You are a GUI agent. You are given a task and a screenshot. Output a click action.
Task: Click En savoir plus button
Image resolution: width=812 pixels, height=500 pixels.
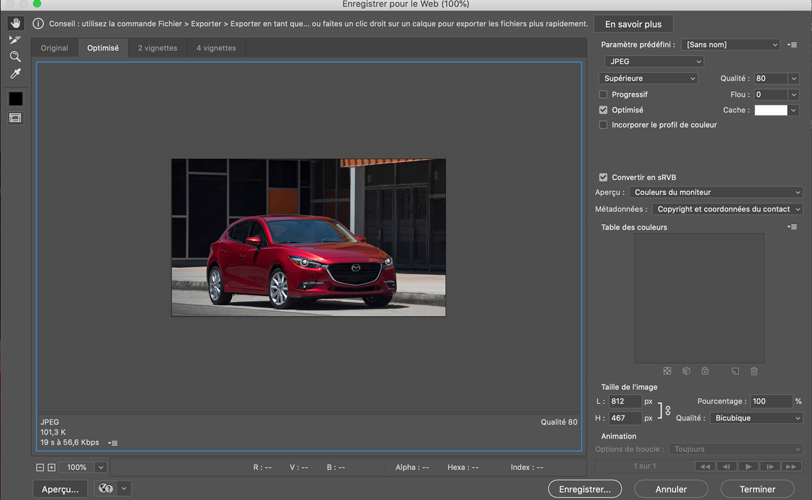coord(633,24)
